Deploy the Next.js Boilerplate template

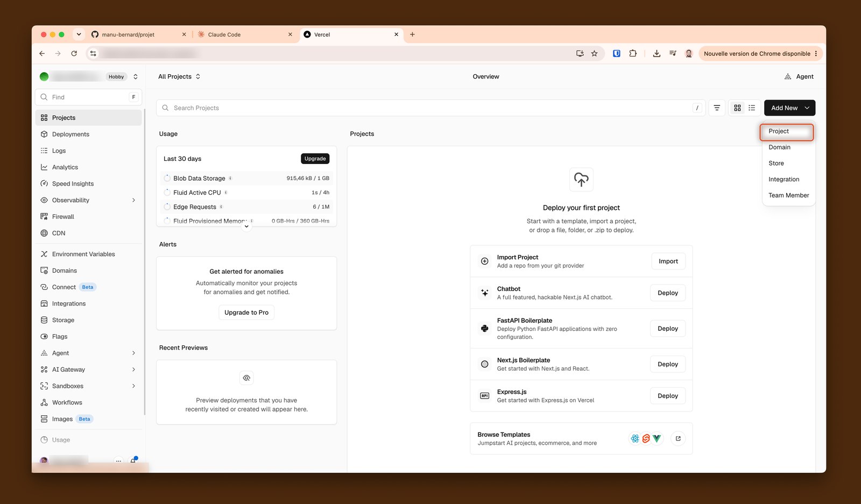click(668, 364)
